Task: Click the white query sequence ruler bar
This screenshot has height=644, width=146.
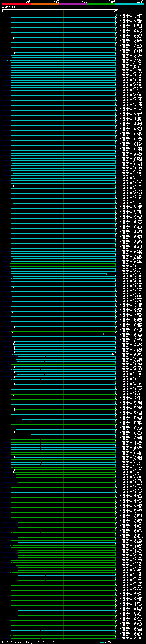Action: coord(60,9)
